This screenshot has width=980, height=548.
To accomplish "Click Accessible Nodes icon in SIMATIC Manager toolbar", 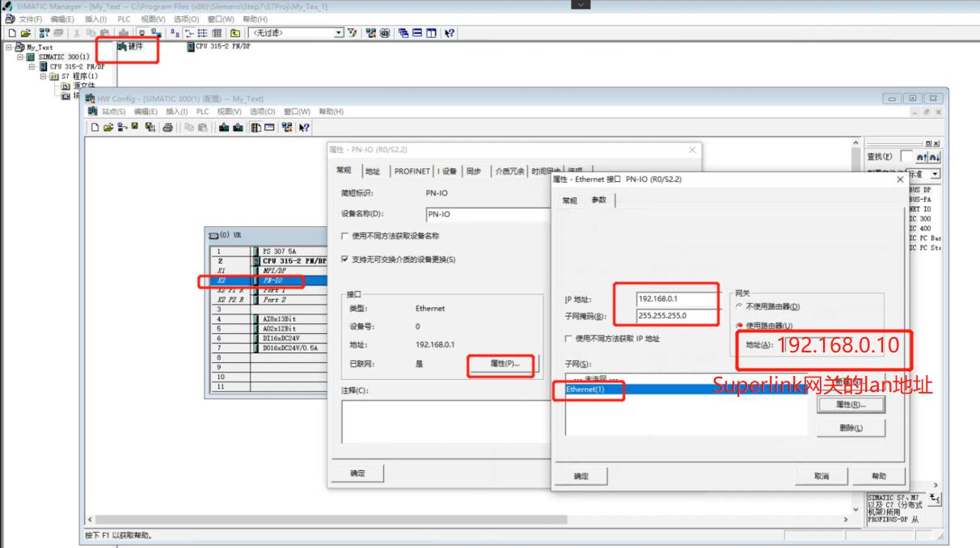I will 44,33.
